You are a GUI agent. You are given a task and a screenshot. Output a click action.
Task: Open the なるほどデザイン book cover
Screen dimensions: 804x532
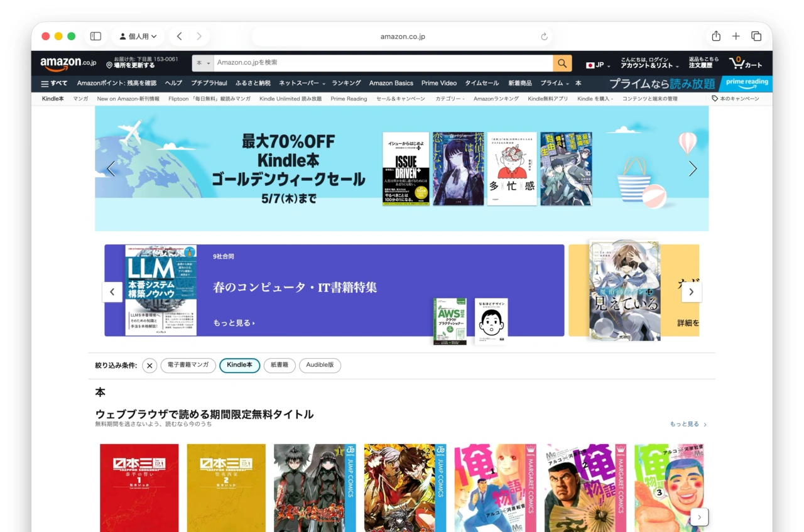[x=491, y=321]
